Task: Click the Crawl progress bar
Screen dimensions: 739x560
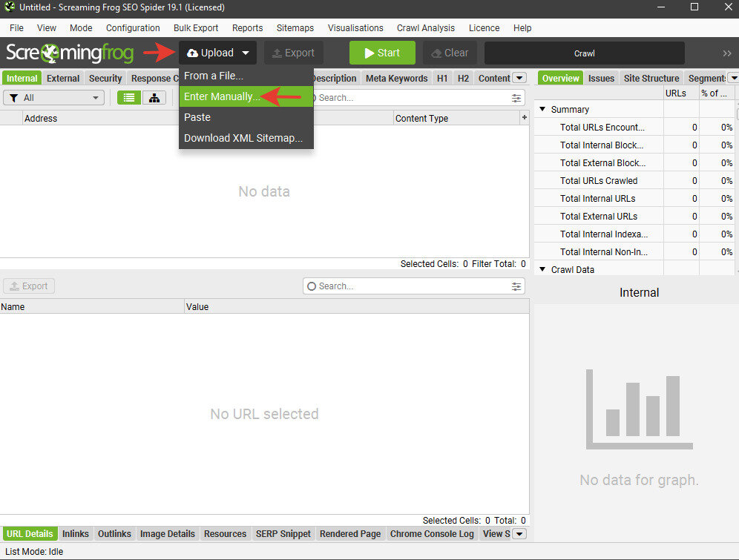Action: pyautogui.click(x=585, y=53)
